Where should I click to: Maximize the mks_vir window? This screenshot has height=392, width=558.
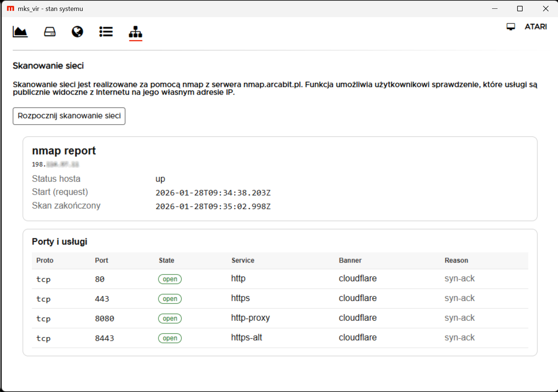[x=520, y=9]
